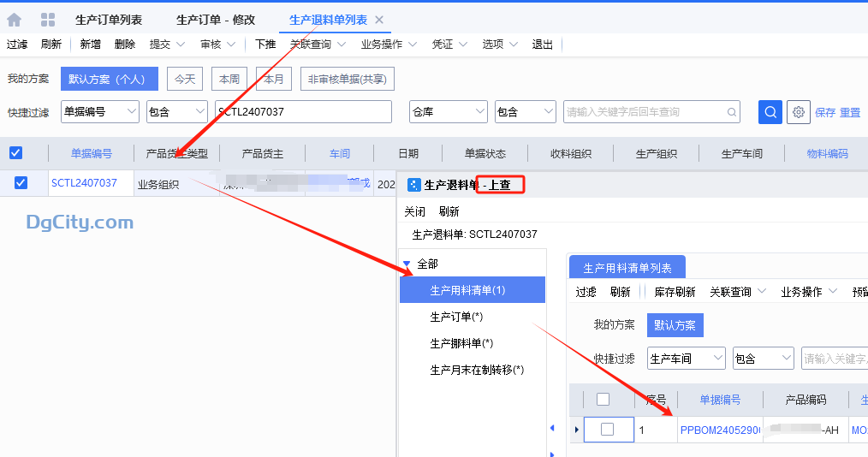Click 库存刷新 in inner toolbar

pyautogui.click(x=675, y=292)
